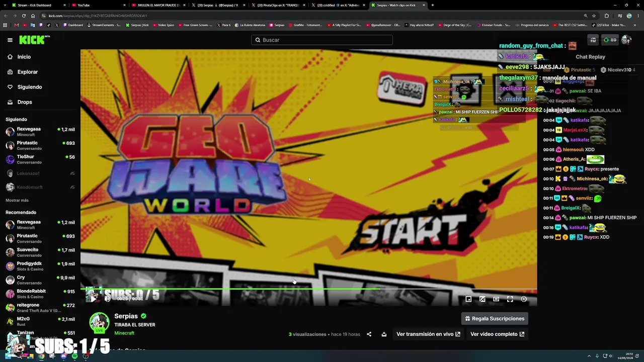Open video player settings gear

click(524, 299)
